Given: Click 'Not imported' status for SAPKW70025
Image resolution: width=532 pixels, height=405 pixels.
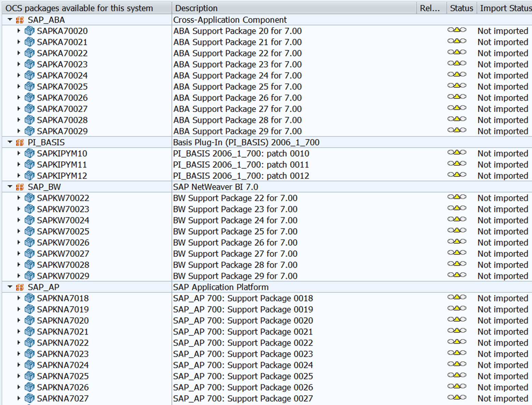Looking at the screenshot, I should (503, 231).
